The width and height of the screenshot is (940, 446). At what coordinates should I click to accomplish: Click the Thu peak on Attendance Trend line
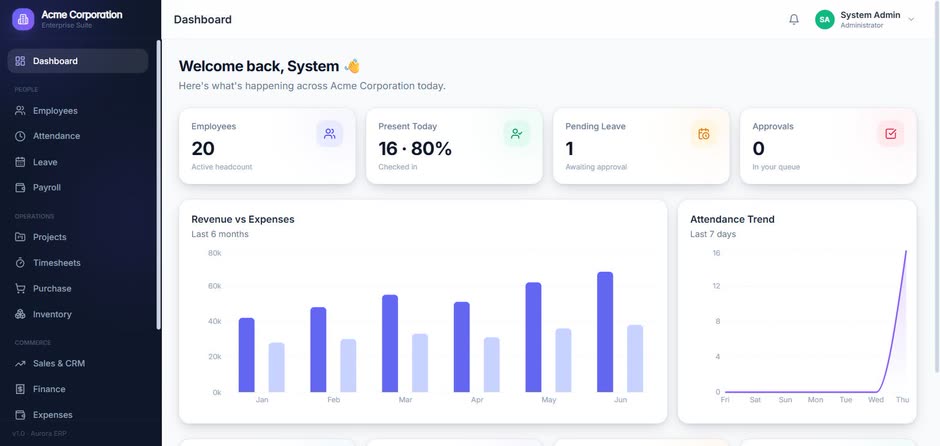(x=905, y=252)
